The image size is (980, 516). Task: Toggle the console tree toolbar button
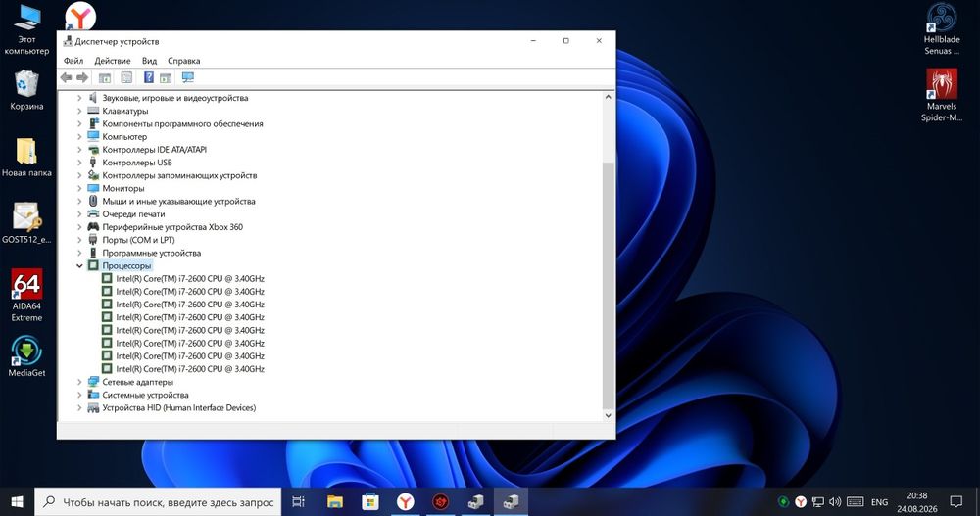pos(105,77)
